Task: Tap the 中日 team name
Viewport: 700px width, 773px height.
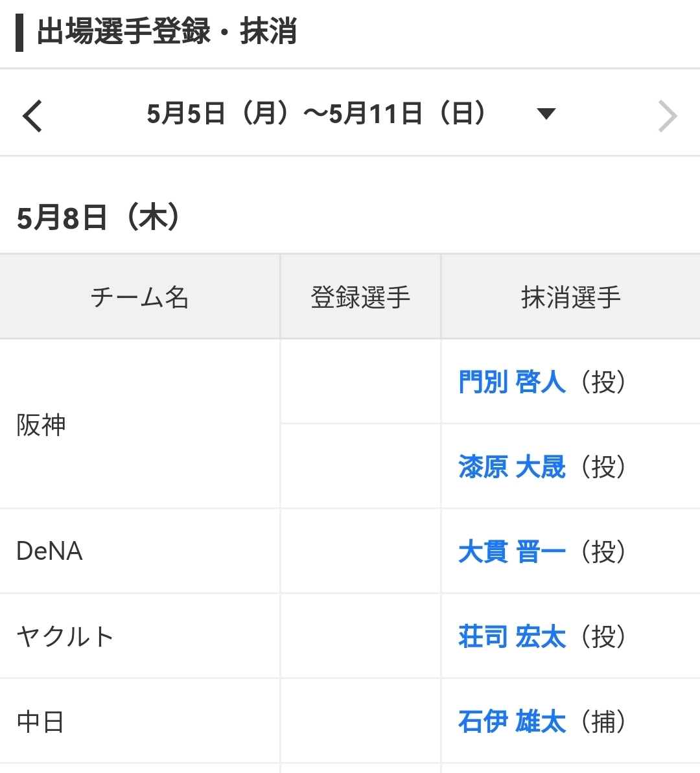Action: pos(40,721)
